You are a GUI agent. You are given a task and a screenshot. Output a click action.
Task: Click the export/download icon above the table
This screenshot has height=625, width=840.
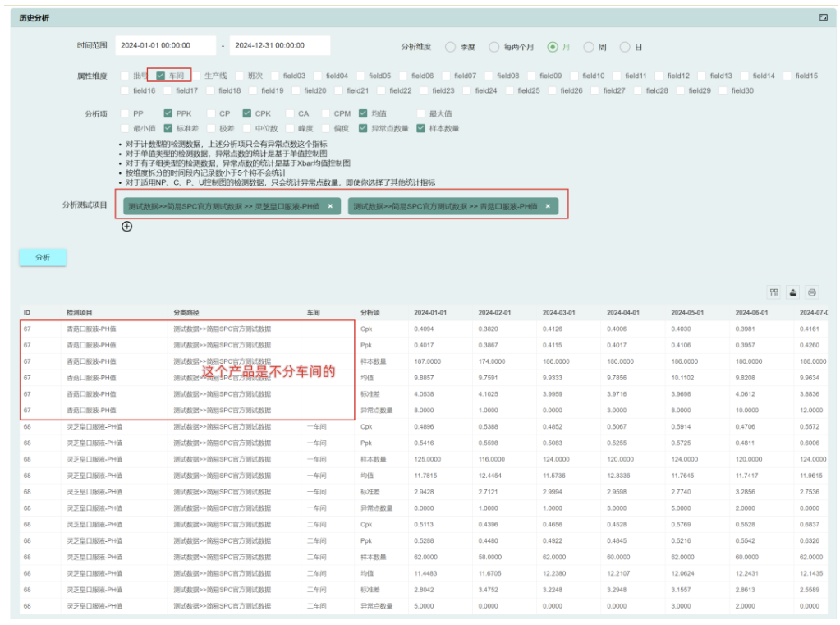click(x=793, y=292)
